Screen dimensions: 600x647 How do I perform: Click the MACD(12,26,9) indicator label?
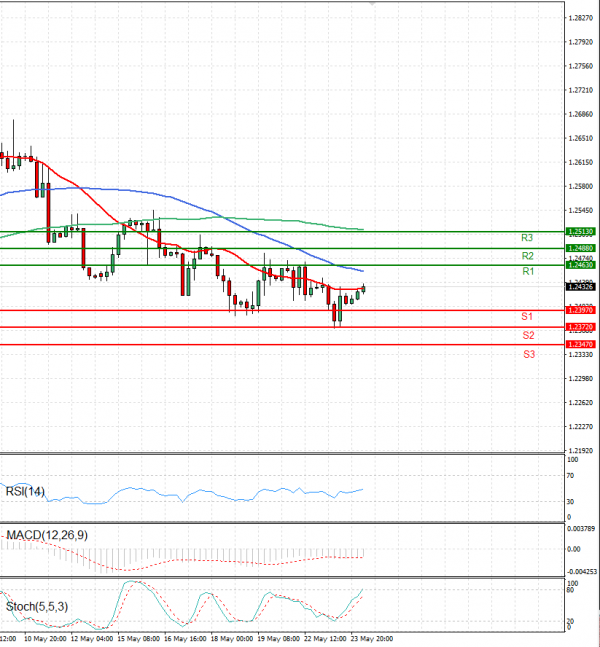(47, 535)
